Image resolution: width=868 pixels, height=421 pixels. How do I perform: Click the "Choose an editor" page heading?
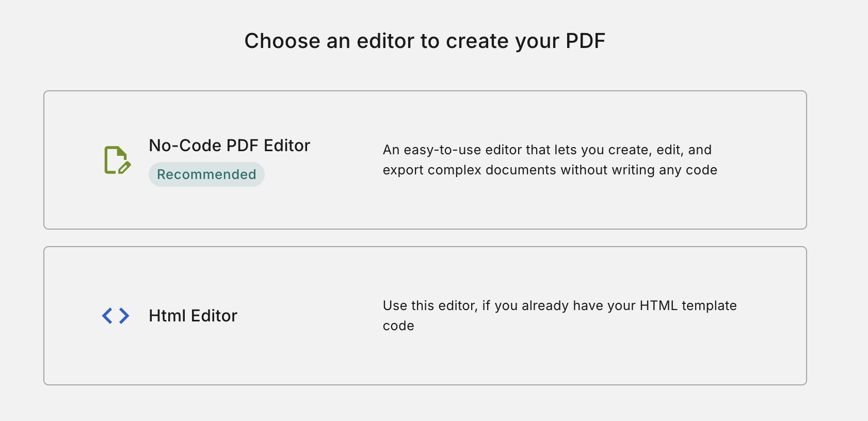pyautogui.click(x=425, y=41)
